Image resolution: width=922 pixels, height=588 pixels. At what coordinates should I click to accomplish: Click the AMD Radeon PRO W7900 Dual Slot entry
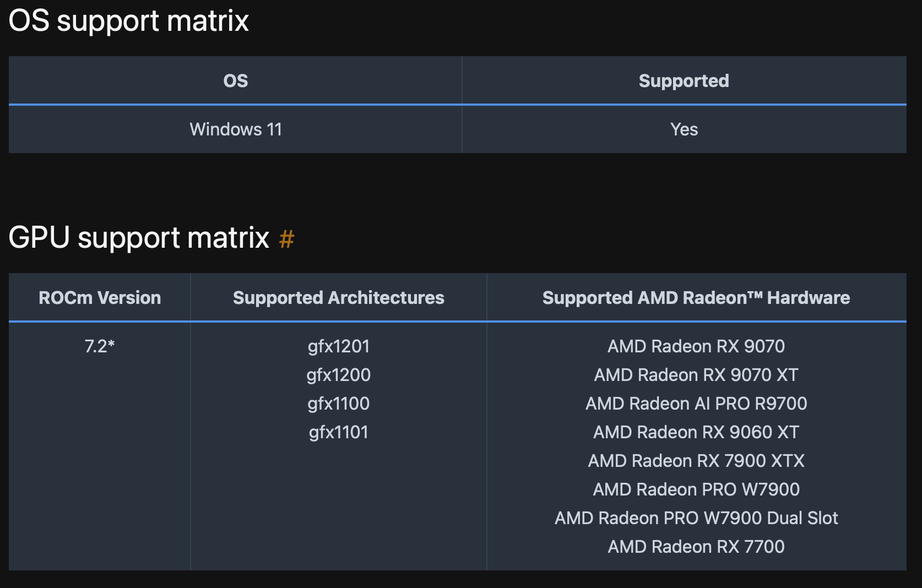tap(696, 518)
